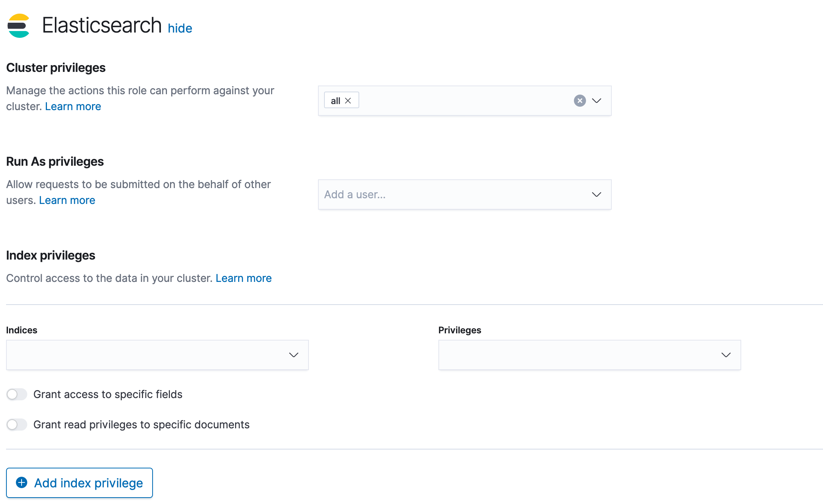
Task: Expand the Cluster privileges dropdown arrow
Action: [597, 101]
